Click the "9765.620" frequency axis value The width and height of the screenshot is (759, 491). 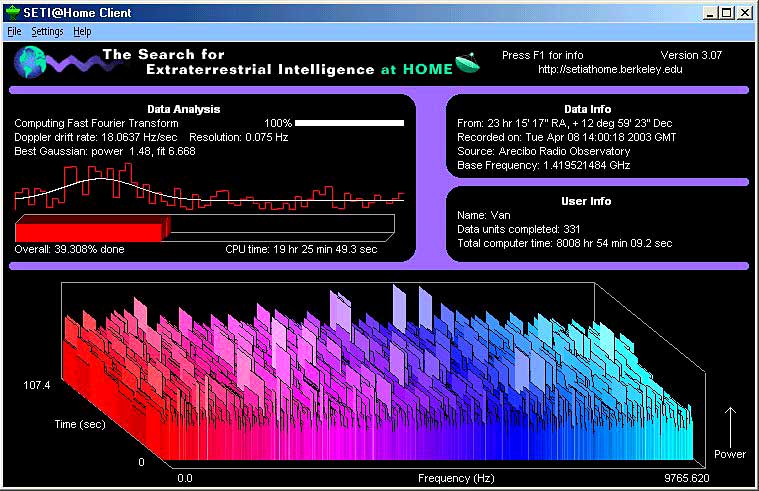[686, 478]
